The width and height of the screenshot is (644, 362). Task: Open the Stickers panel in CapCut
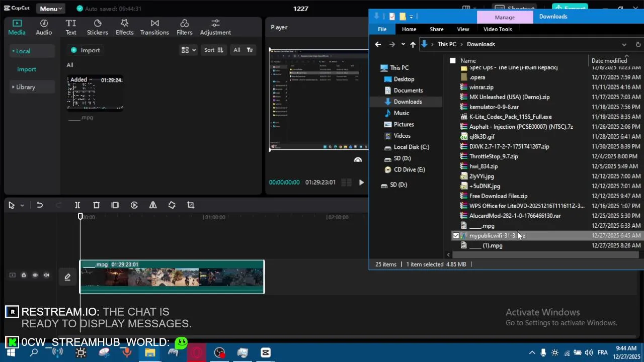coord(98,27)
